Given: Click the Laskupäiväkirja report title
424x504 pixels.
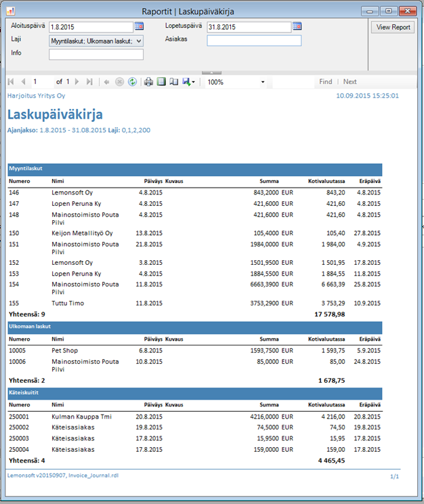Looking at the screenshot, I should [55, 114].
